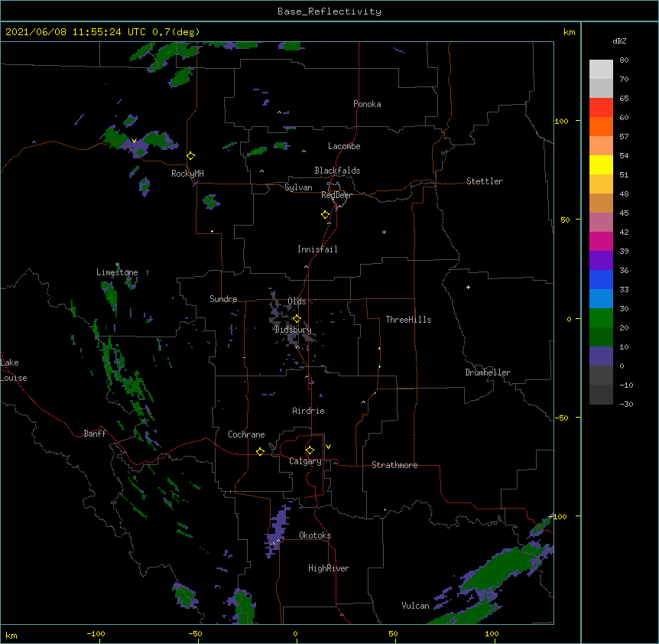
Task: Click the HighRiver city label
Action: pyautogui.click(x=329, y=568)
